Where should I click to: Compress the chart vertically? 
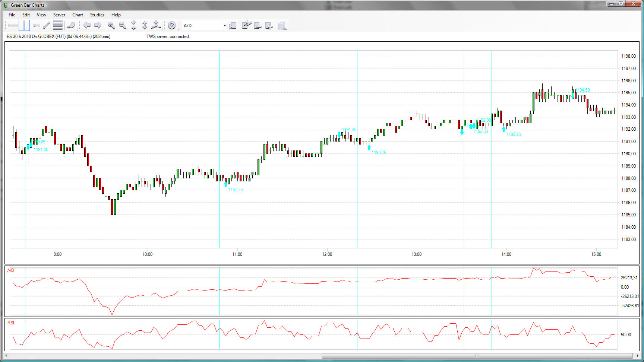click(x=134, y=25)
